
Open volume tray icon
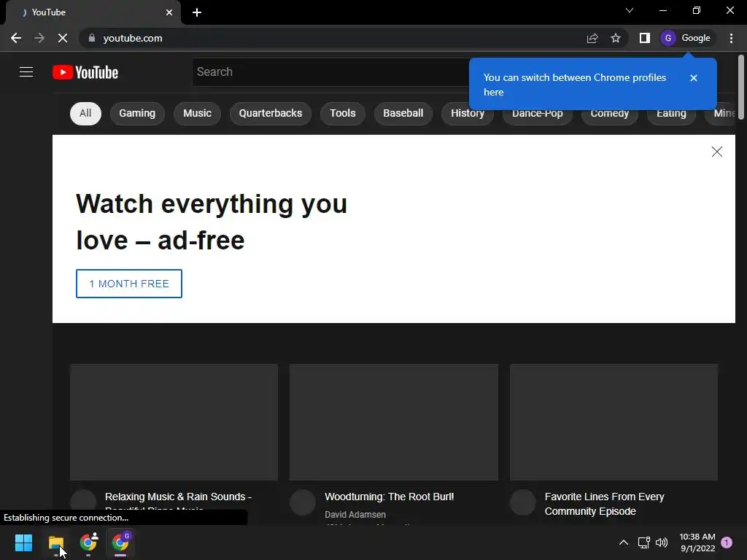(662, 542)
